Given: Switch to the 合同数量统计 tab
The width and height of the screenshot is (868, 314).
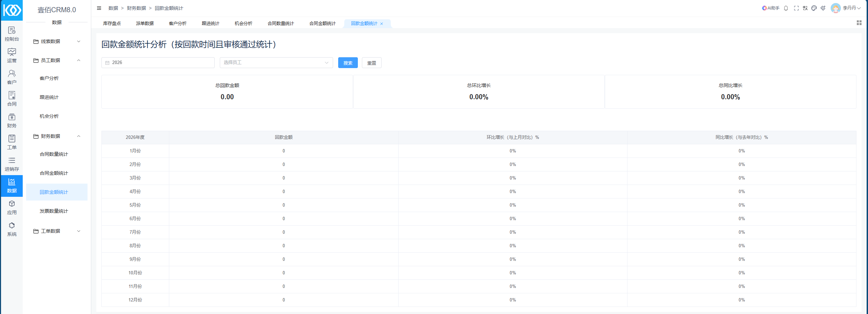Looking at the screenshot, I should click(x=281, y=23).
